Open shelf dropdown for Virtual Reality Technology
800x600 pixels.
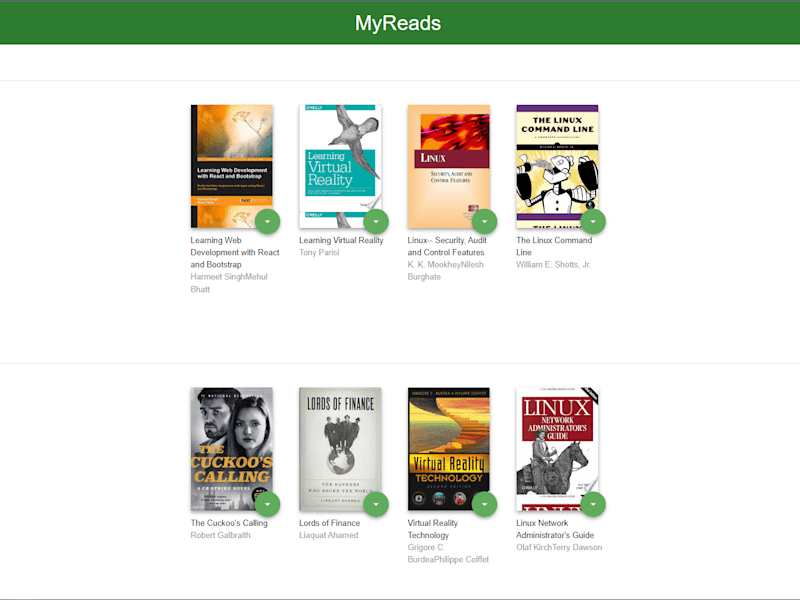[x=484, y=505]
